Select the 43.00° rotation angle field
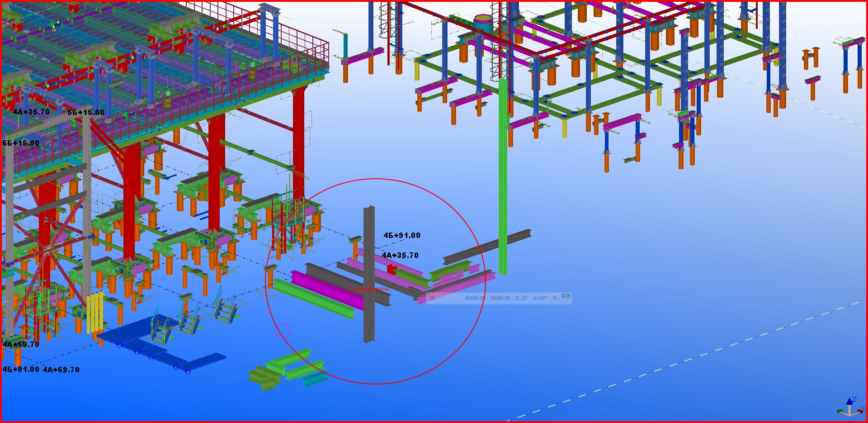868x423 pixels. [541, 298]
